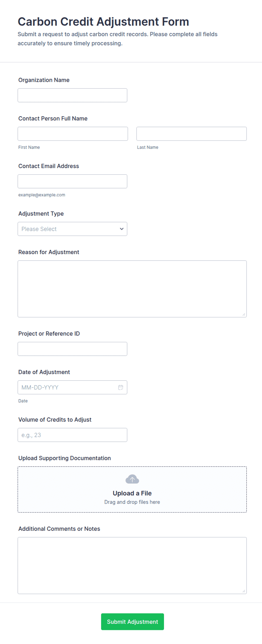Click the Organization Name field
The height and width of the screenshot is (644, 262).
pyautogui.click(x=72, y=95)
